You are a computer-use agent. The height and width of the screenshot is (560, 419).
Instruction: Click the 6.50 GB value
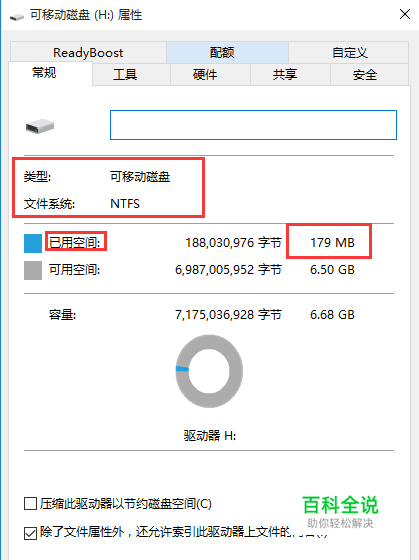(332, 270)
